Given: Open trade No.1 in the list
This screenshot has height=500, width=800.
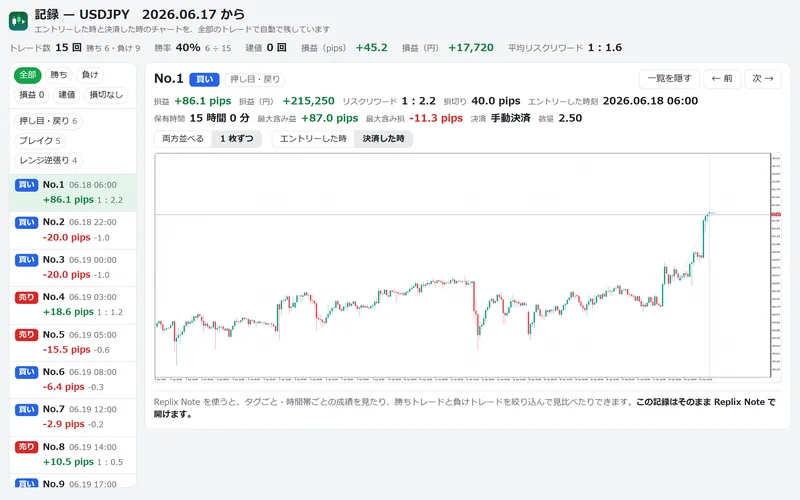Looking at the screenshot, I should point(73,193).
